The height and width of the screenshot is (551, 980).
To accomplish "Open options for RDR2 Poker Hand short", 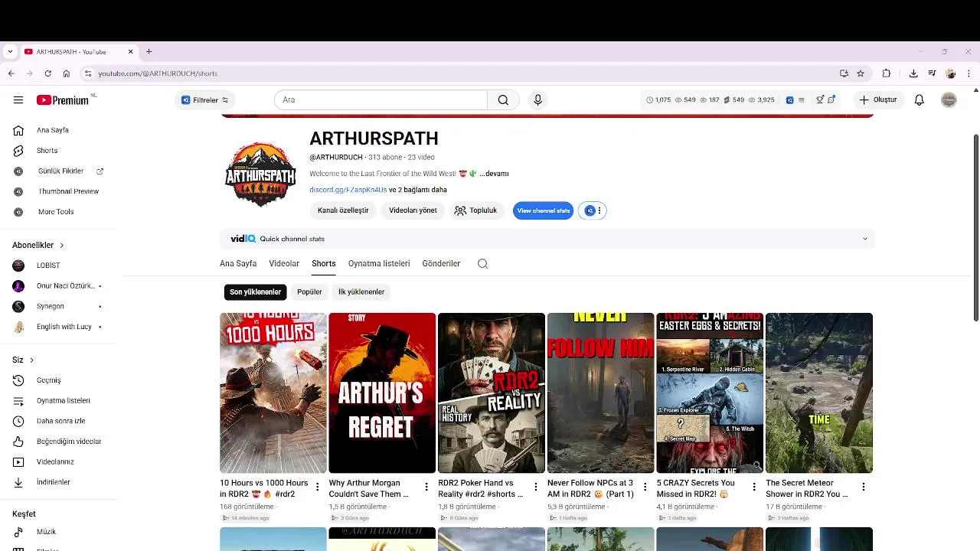I will point(536,487).
